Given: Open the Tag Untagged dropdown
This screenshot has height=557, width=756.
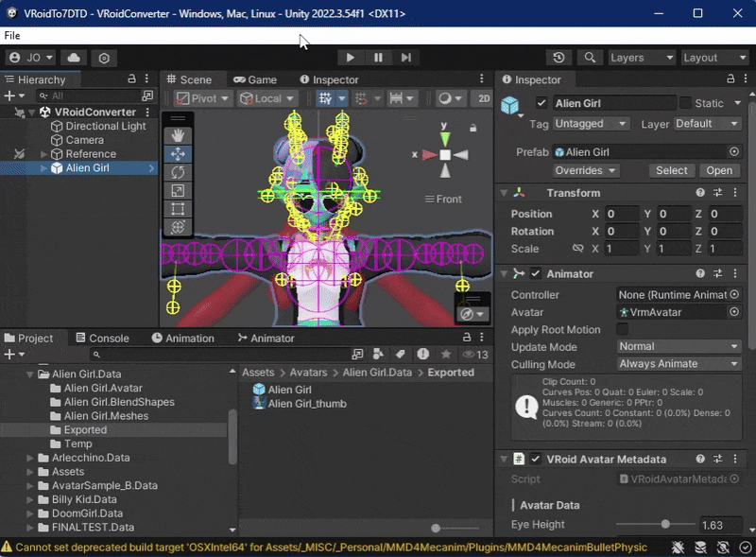Looking at the screenshot, I should pyautogui.click(x=590, y=124).
